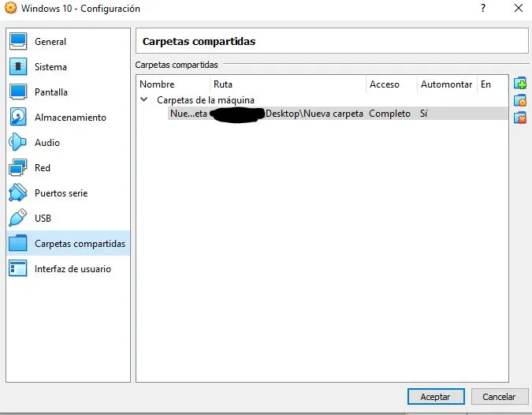
Task: Sort by the Automontar column header
Action: point(447,84)
